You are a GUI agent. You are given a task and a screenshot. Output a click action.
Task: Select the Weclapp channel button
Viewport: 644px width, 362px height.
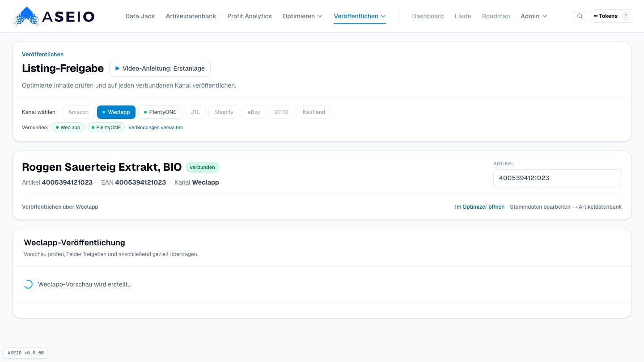pos(116,112)
